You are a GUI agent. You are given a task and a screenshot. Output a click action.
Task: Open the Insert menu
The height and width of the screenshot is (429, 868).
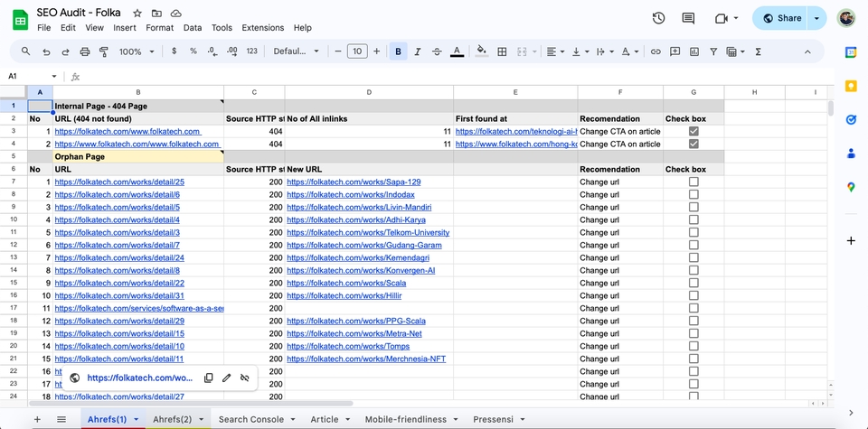tap(125, 28)
